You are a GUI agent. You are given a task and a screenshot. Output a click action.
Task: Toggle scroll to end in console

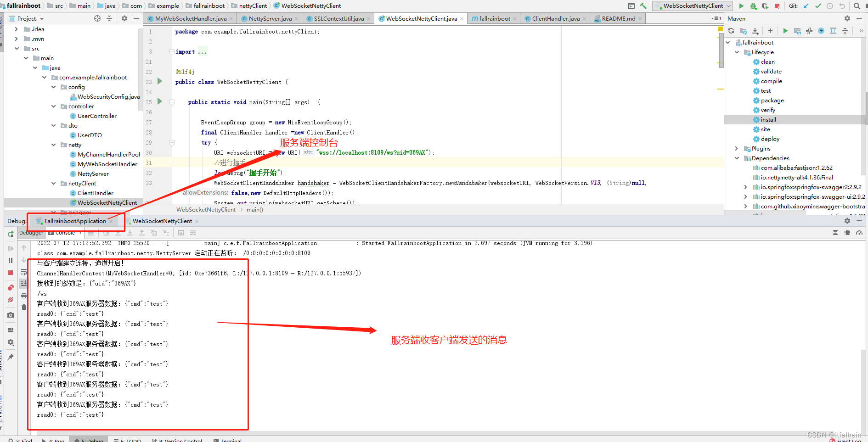click(24, 283)
